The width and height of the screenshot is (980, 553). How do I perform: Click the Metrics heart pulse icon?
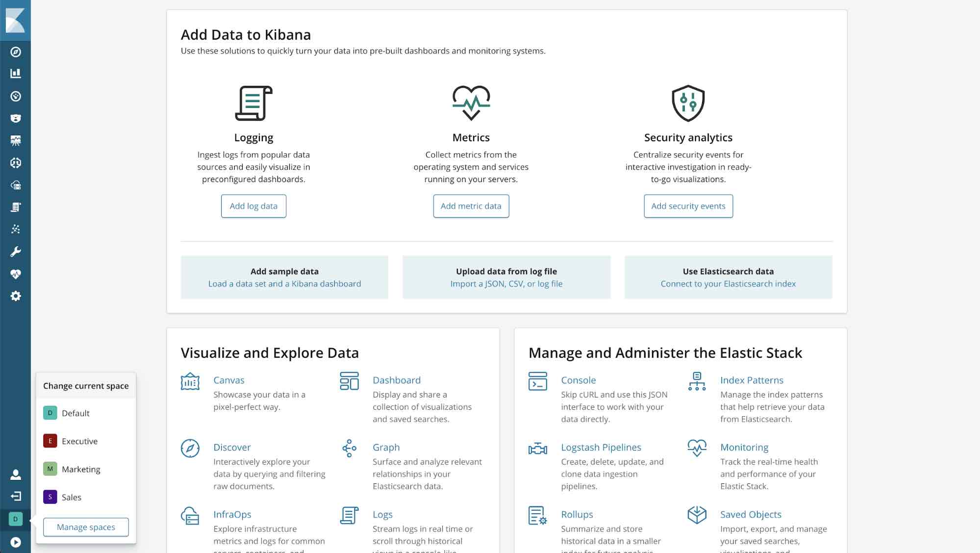coord(471,103)
